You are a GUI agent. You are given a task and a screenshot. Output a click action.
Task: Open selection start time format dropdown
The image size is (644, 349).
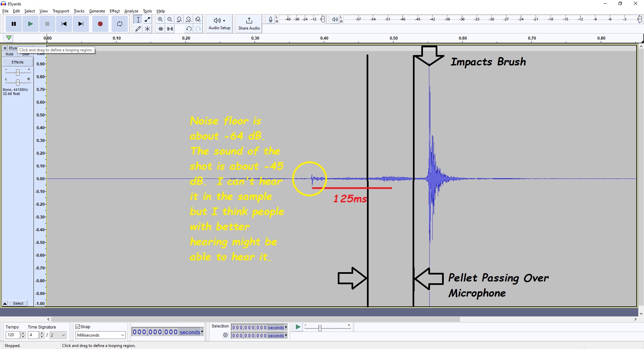[x=286, y=328]
